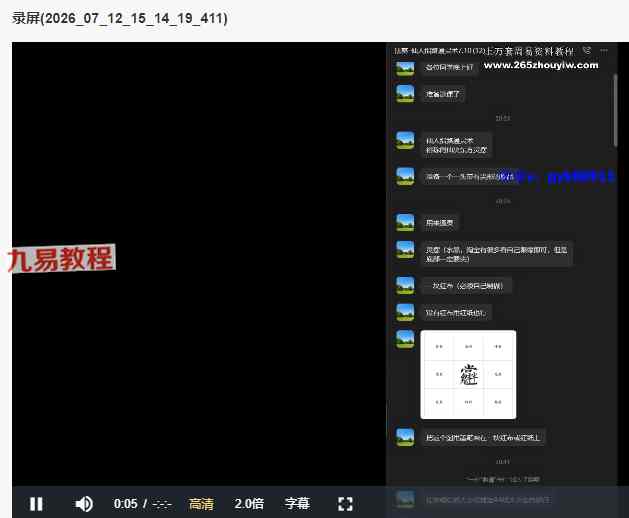Click the 0:05 elapsed time display
This screenshot has height=518, width=629.
click(x=126, y=504)
